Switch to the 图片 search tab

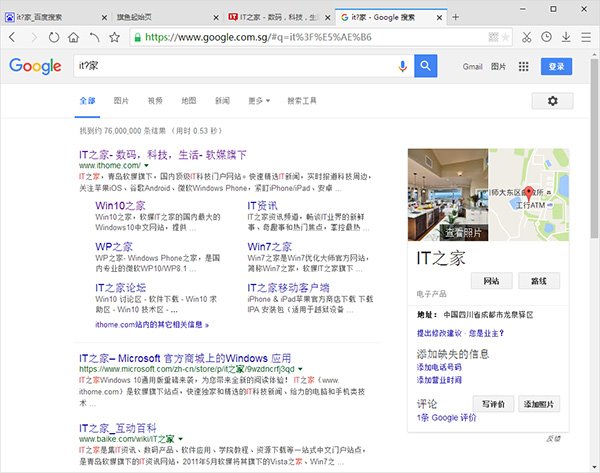click(122, 101)
